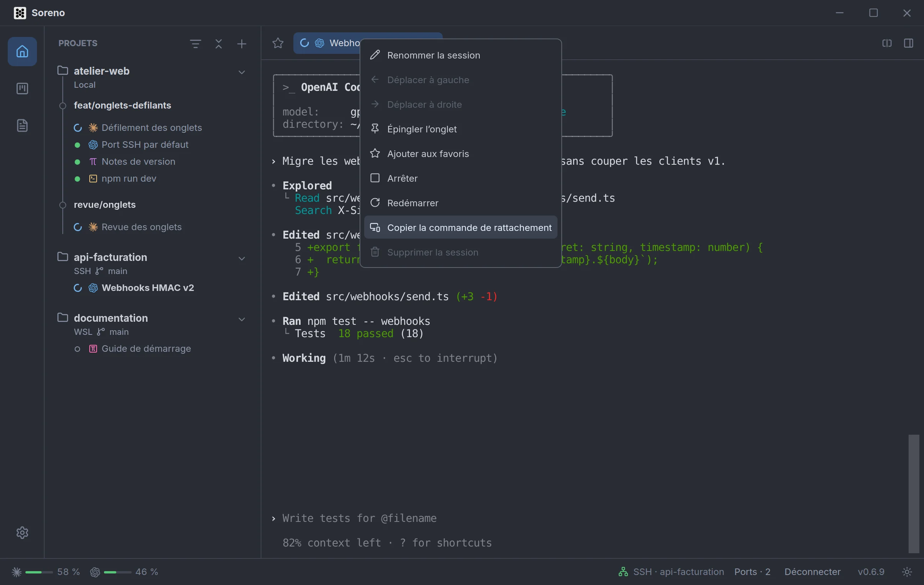Open the settings gear in sidebar
This screenshot has width=924, height=585.
22,533
